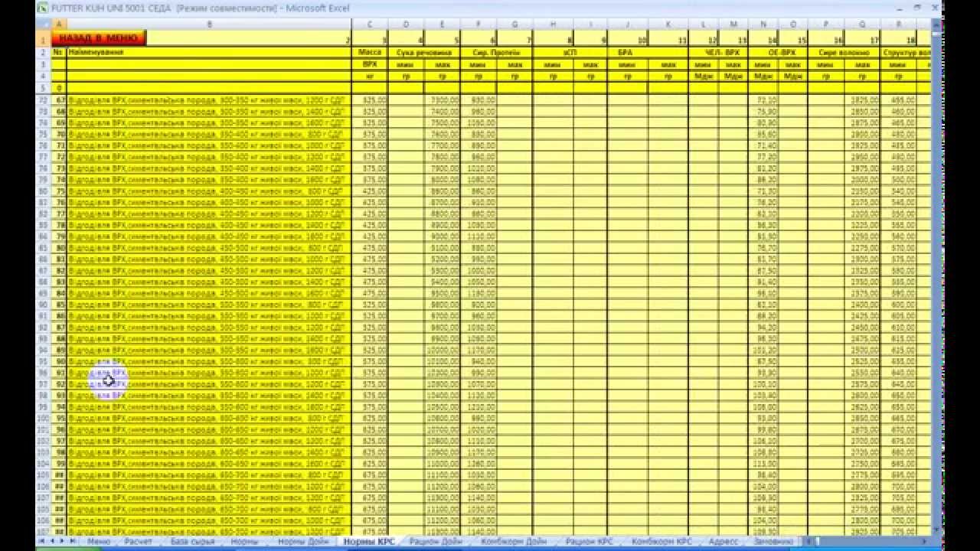Select the Нормы sheet tab

click(x=244, y=541)
